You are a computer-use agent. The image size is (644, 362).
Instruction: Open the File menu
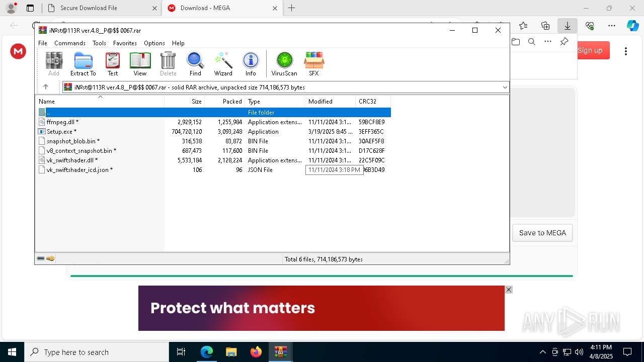pyautogui.click(x=43, y=43)
